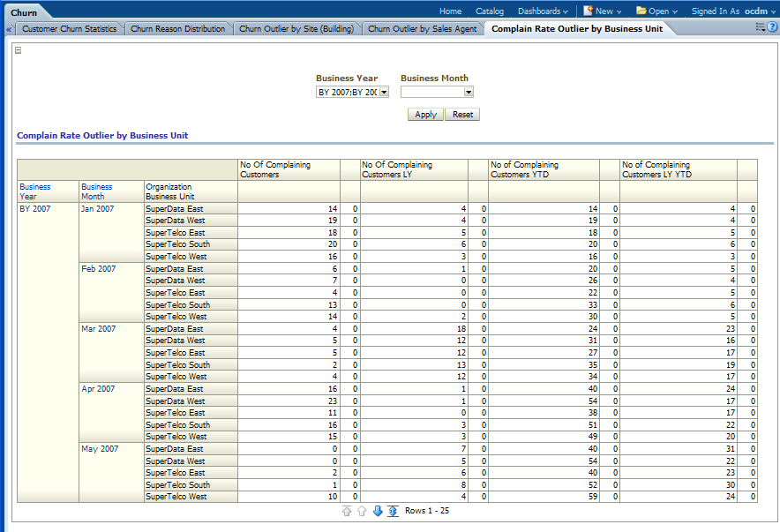
Task: Switch to Churn Reason Distribution tab
Action: click(x=177, y=29)
